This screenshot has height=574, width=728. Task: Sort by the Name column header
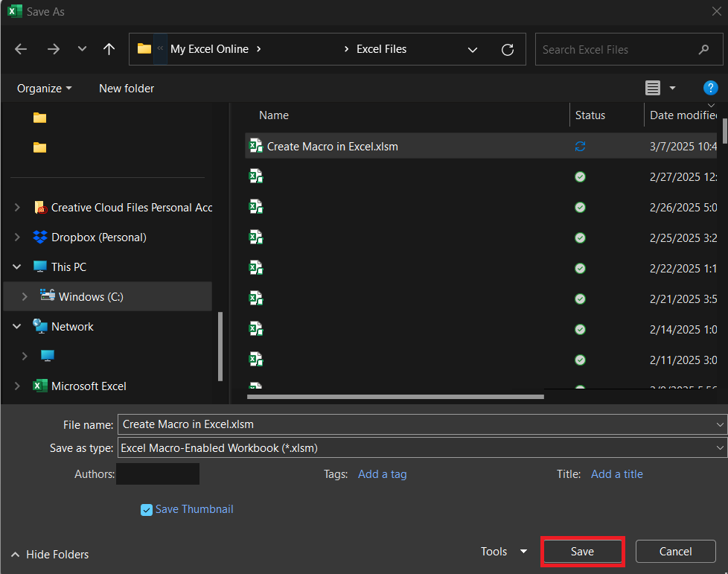tap(273, 115)
